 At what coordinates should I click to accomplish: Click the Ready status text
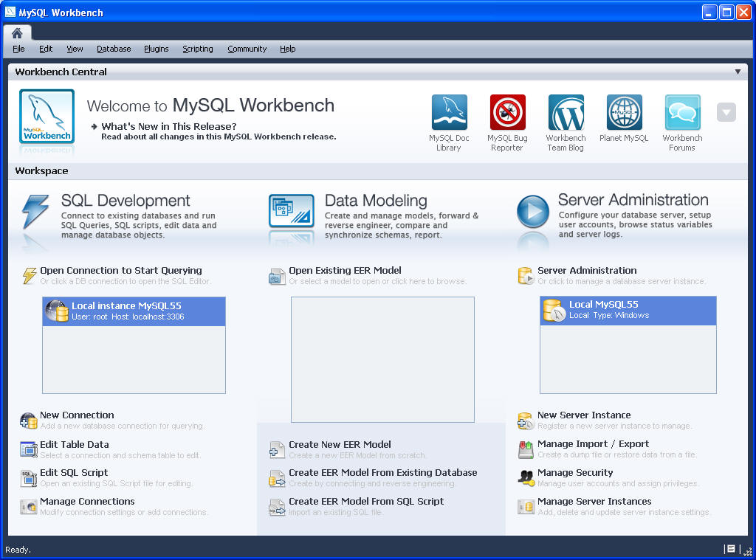coord(18,550)
